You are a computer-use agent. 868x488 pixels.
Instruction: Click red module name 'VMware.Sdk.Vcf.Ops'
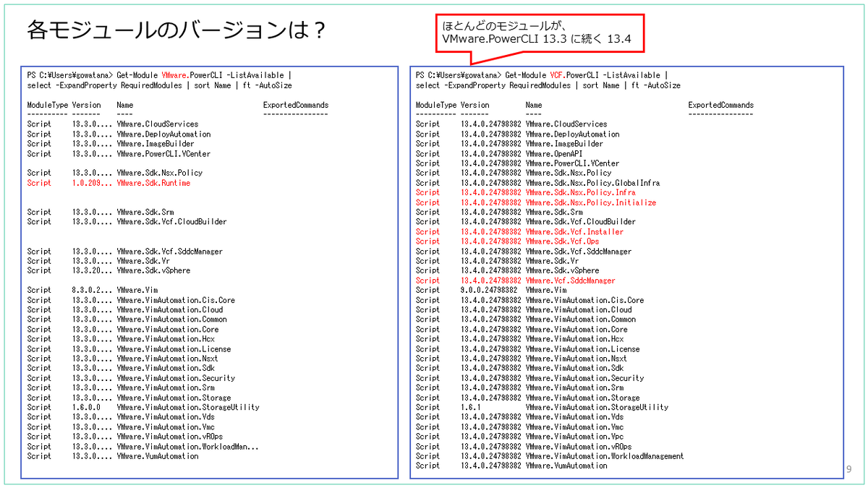pos(562,241)
